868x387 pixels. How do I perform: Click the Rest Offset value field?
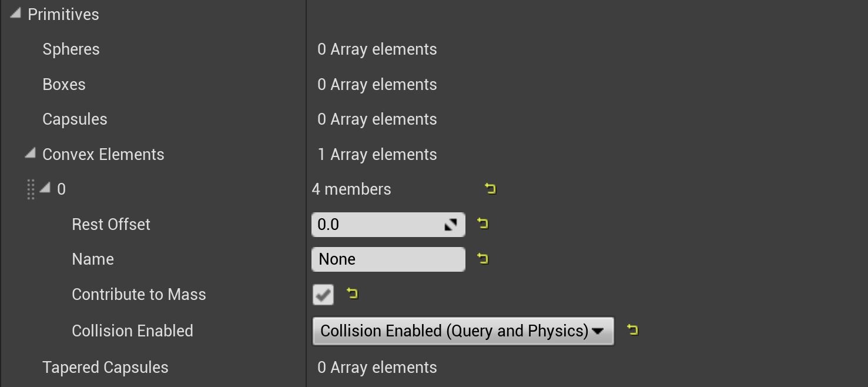[x=376, y=225]
